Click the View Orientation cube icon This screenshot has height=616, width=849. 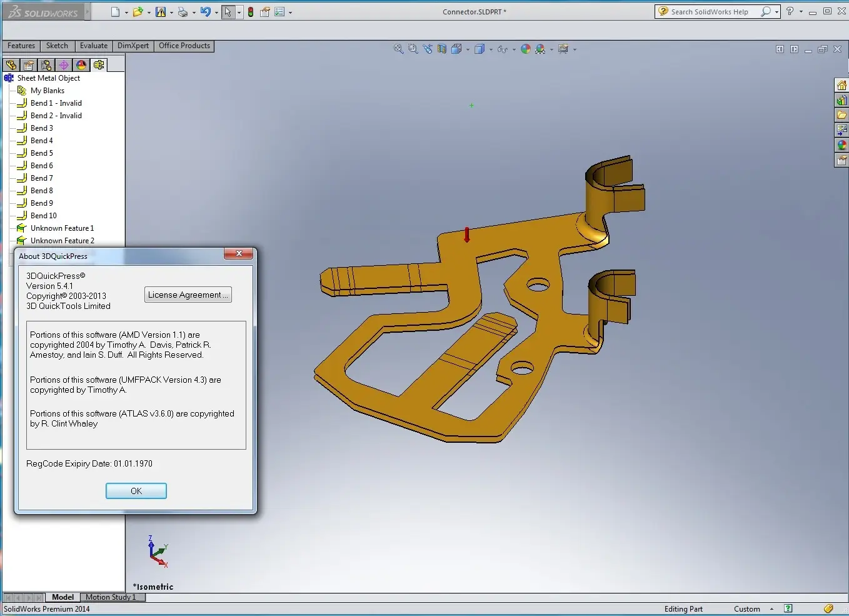[457, 49]
